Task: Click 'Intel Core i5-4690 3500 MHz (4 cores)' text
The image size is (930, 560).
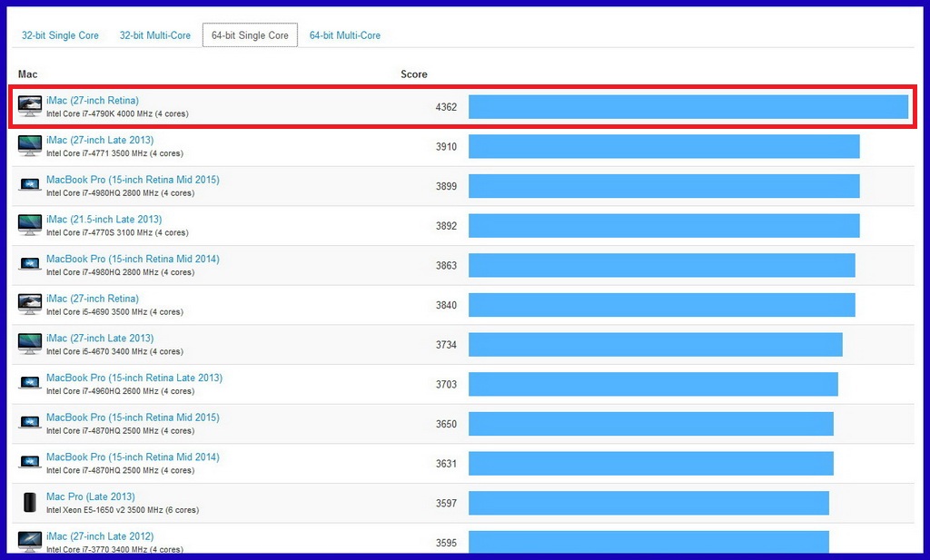Action: pyautogui.click(x=115, y=312)
